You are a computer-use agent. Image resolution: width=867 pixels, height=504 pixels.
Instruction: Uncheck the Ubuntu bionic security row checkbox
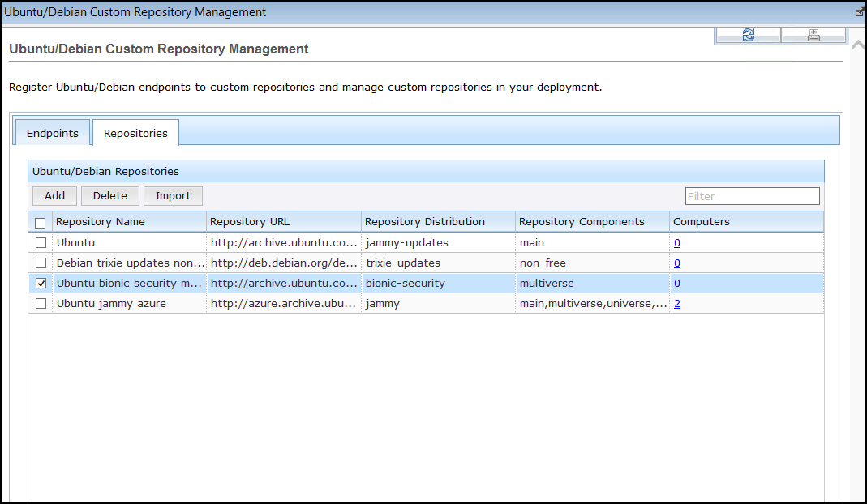click(41, 283)
